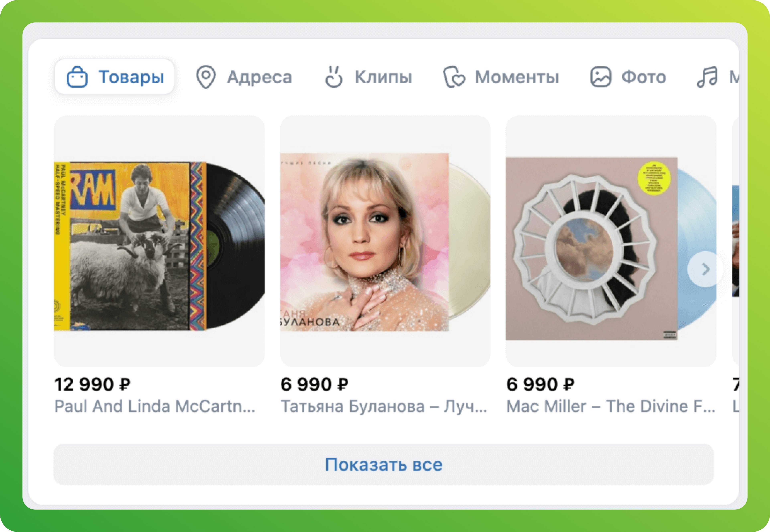Click the map pin icon for Адреса

click(x=205, y=77)
